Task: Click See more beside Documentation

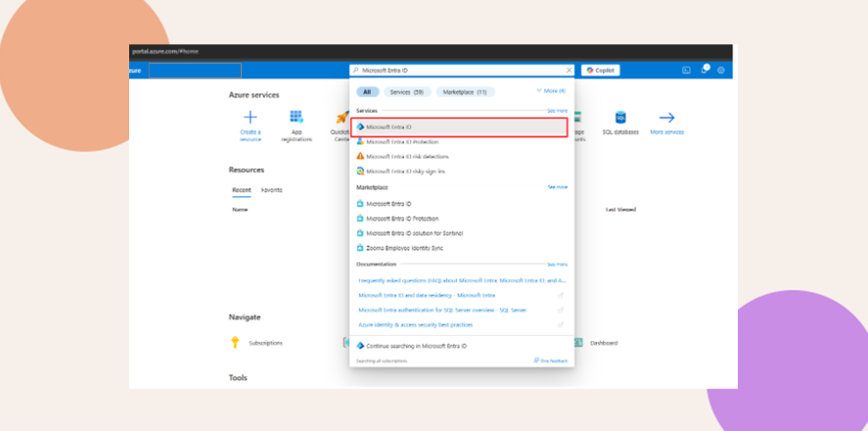Action: [x=558, y=264]
